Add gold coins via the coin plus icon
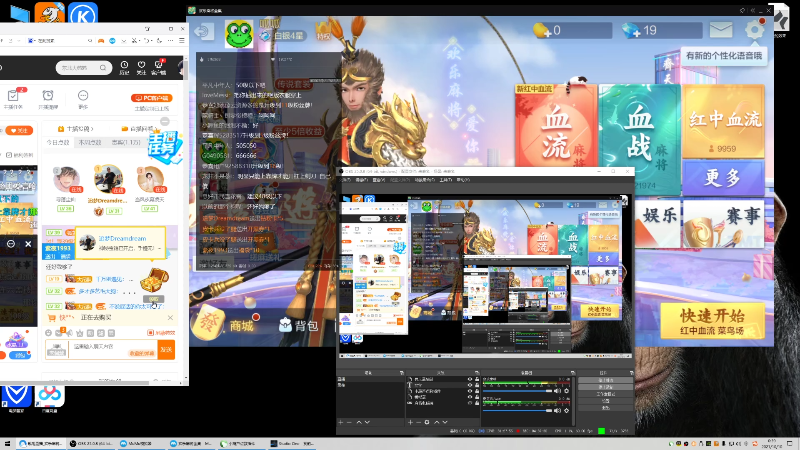Screen dimensions: 800x450 (x=541, y=31)
